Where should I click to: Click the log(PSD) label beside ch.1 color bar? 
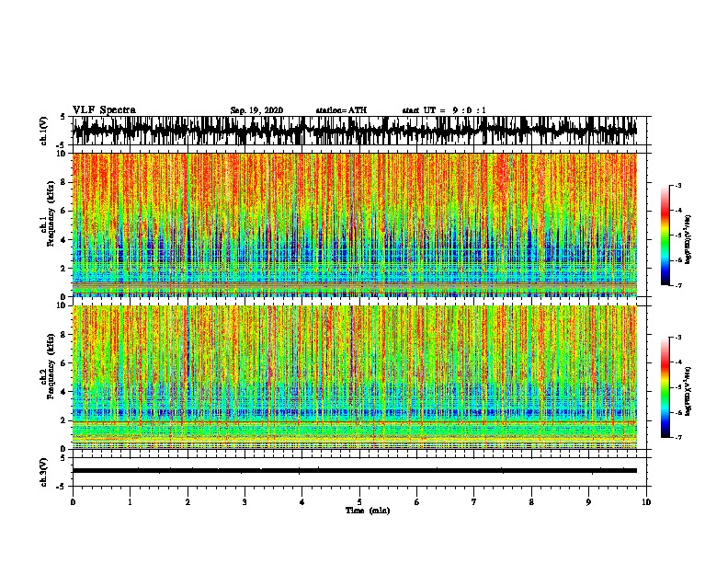click(x=688, y=240)
